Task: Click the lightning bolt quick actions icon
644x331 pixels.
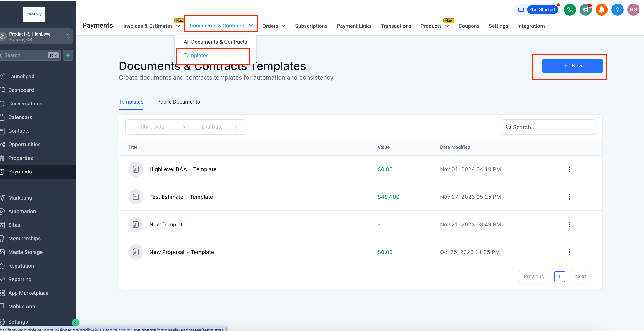Action: coord(68,56)
